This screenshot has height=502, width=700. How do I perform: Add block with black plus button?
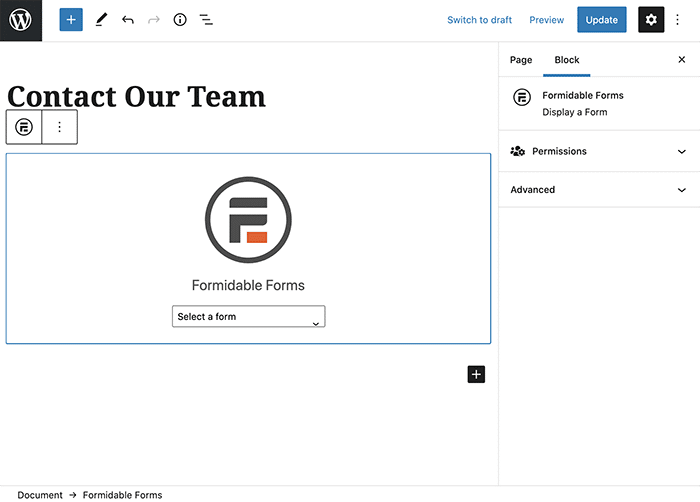(476, 374)
